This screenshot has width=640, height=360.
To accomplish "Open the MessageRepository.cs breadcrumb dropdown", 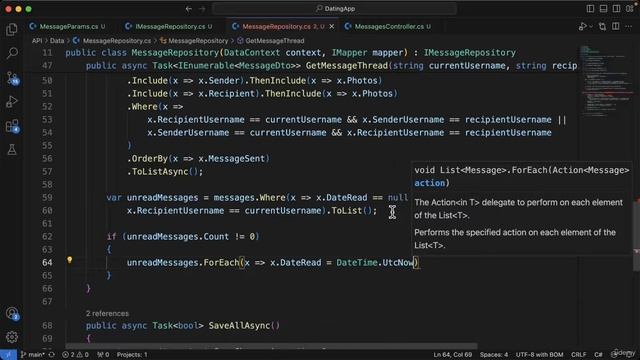I will [112, 41].
